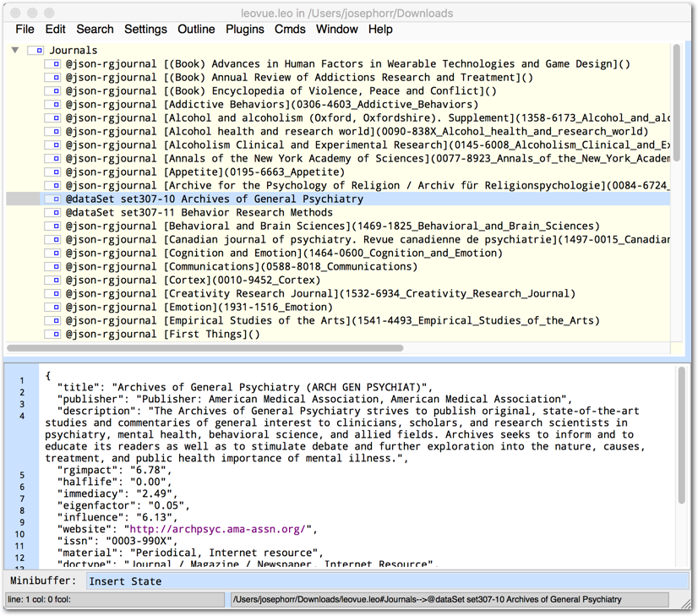Open the Help menu
This screenshot has width=698, height=616.
[380, 30]
